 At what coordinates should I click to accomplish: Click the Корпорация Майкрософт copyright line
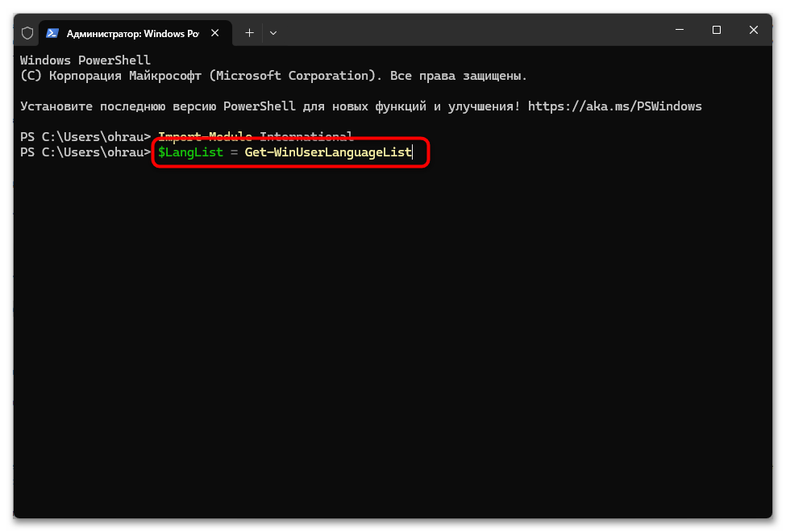273,76
